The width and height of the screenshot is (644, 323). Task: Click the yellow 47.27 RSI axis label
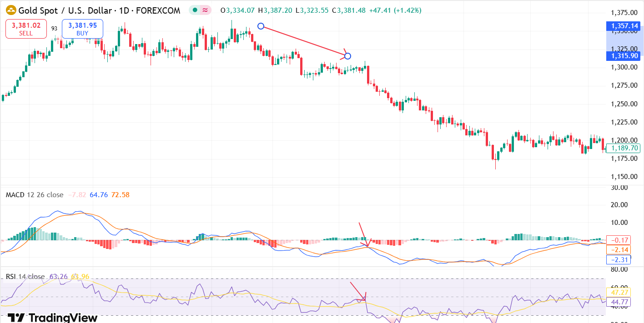pyautogui.click(x=619, y=292)
